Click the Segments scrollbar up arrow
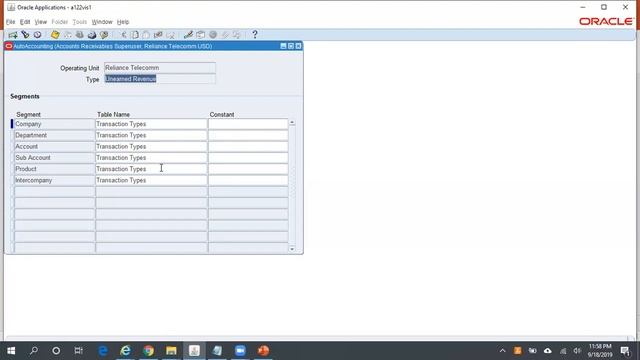Image resolution: width=640 pixels, height=360 pixels. tap(292, 122)
